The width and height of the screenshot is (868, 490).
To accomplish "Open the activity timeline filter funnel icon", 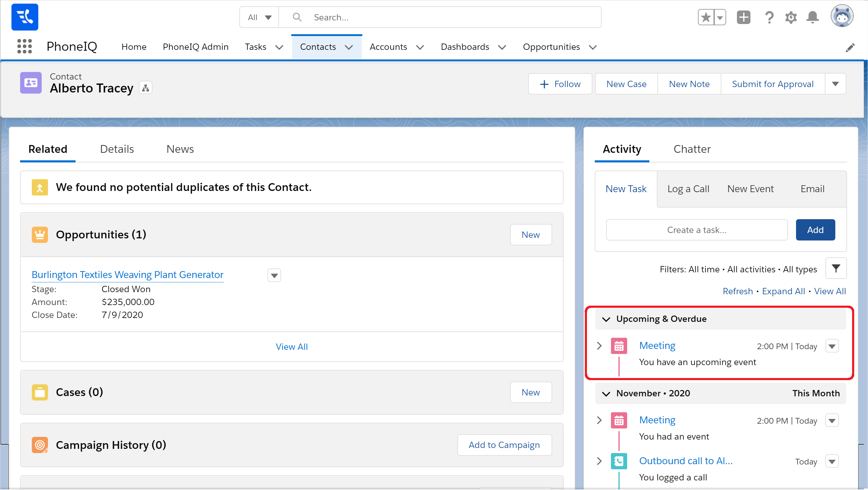I will coord(836,269).
